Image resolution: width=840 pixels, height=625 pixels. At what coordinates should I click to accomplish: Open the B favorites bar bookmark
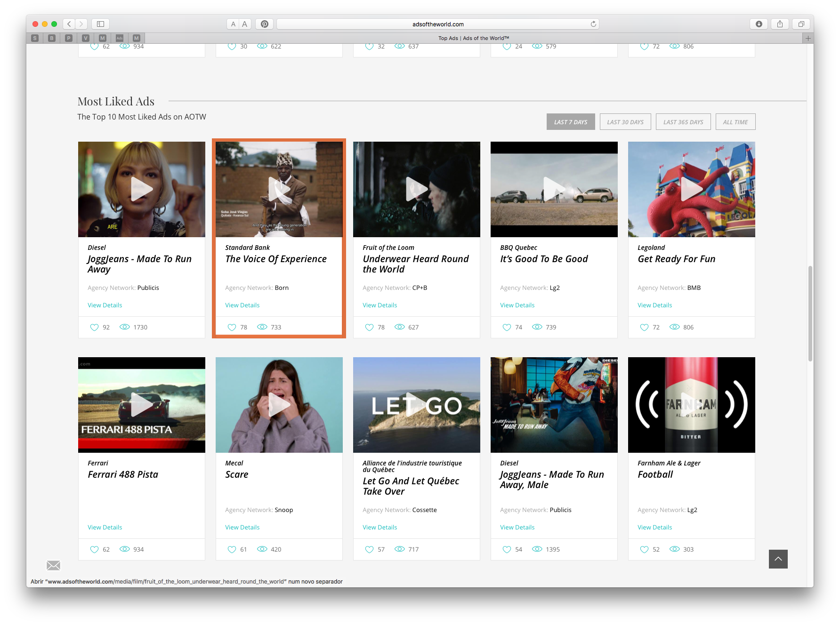point(52,38)
